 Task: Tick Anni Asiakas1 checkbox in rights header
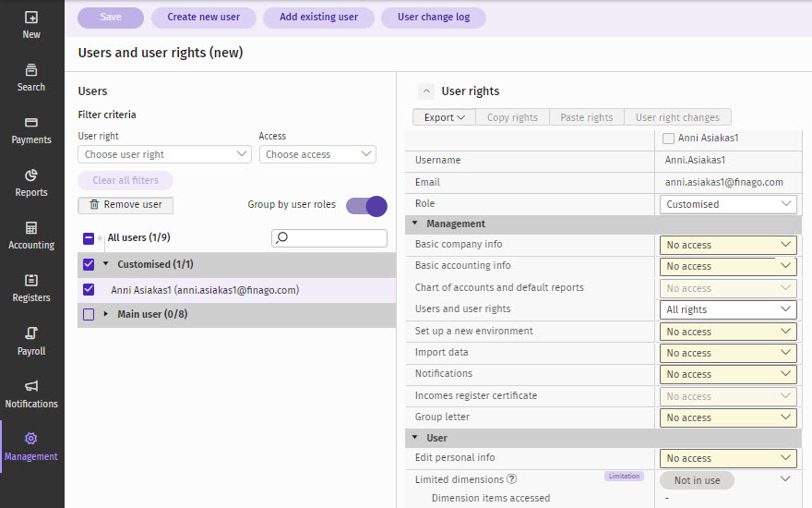[x=669, y=139]
